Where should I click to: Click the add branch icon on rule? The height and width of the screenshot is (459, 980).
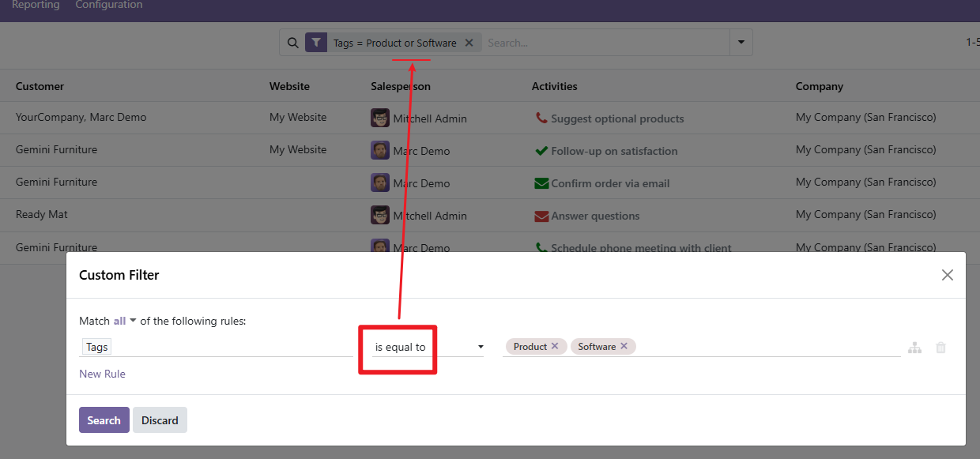914,348
